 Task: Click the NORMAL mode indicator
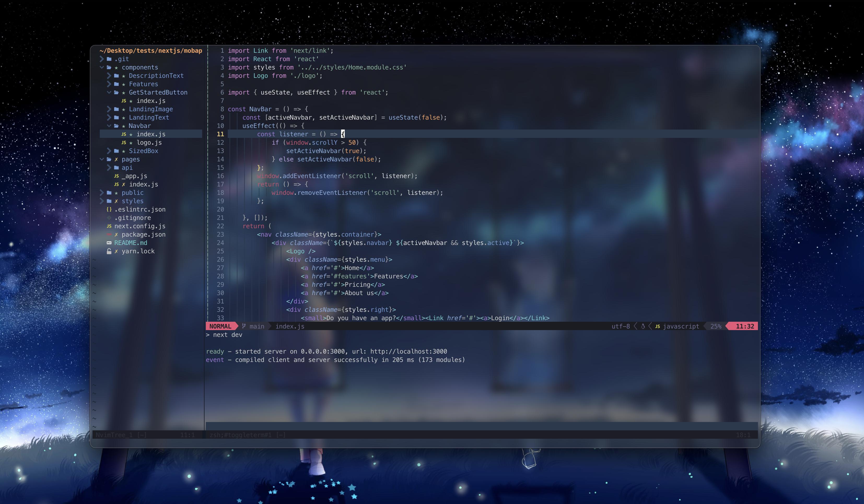pyautogui.click(x=220, y=326)
